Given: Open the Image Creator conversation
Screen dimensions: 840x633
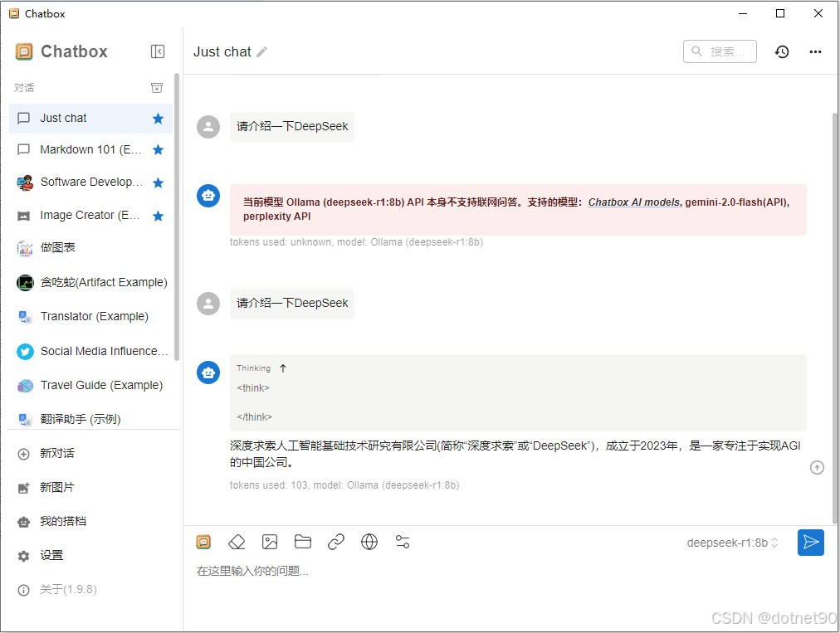Looking at the screenshot, I should (x=90, y=216).
